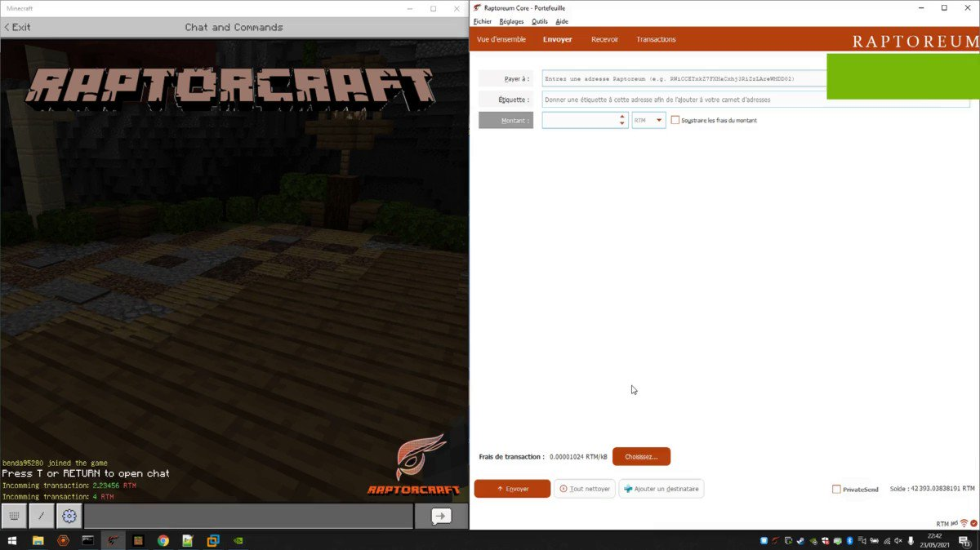Open the Minecraft chat keyboard icon
The image size is (980, 550).
click(15, 516)
